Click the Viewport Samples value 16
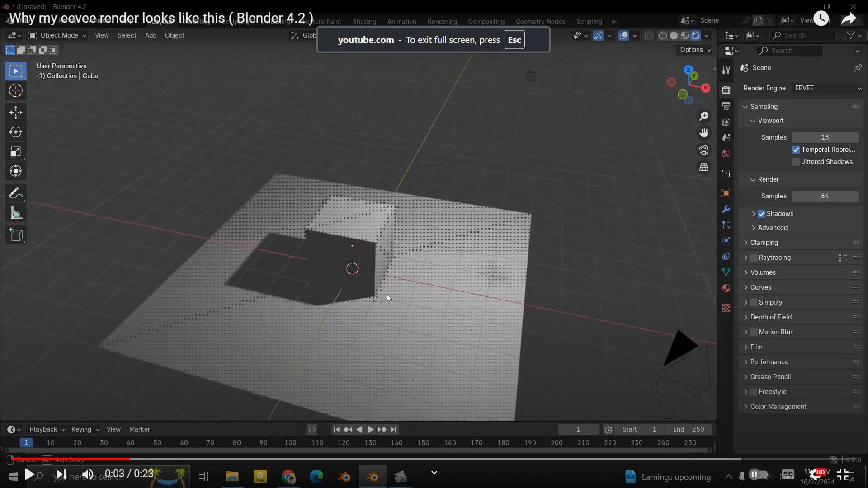Viewport: 868px width, 488px height. (826, 137)
